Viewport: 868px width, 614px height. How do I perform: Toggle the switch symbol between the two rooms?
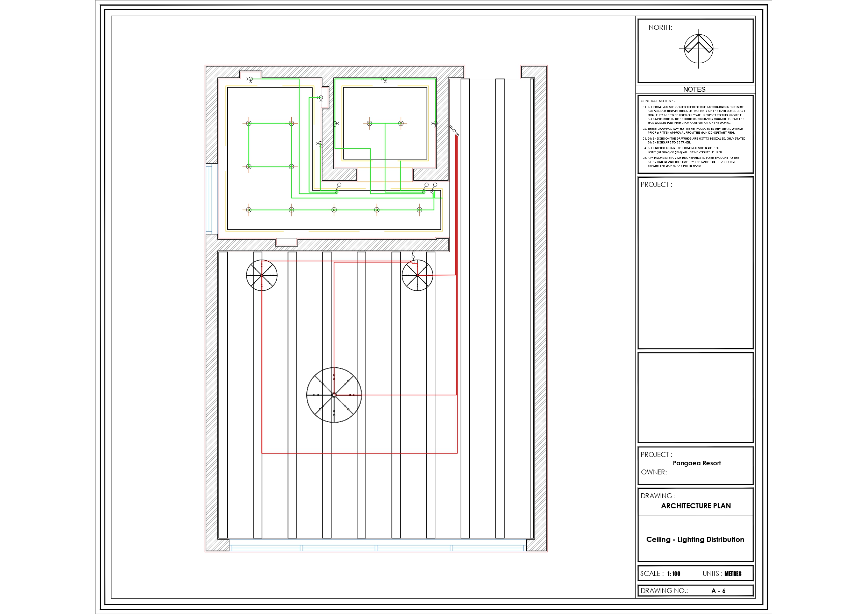tap(321, 98)
